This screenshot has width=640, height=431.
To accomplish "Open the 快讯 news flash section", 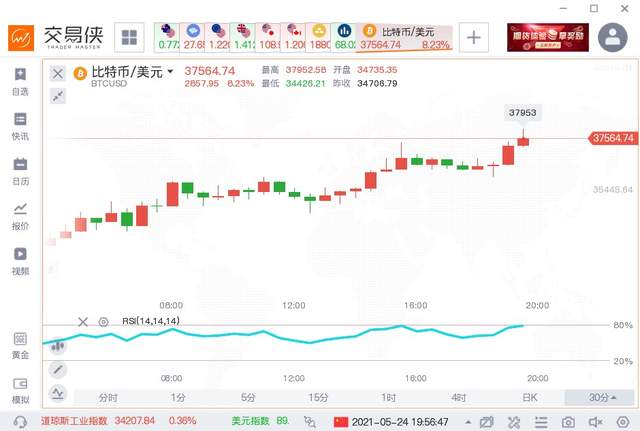I will (20, 126).
